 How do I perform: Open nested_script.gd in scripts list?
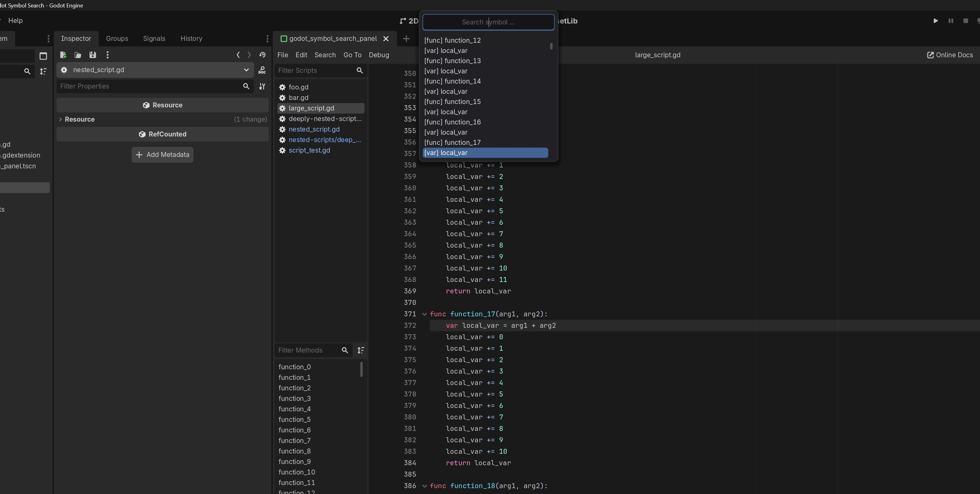click(x=321, y=129)
